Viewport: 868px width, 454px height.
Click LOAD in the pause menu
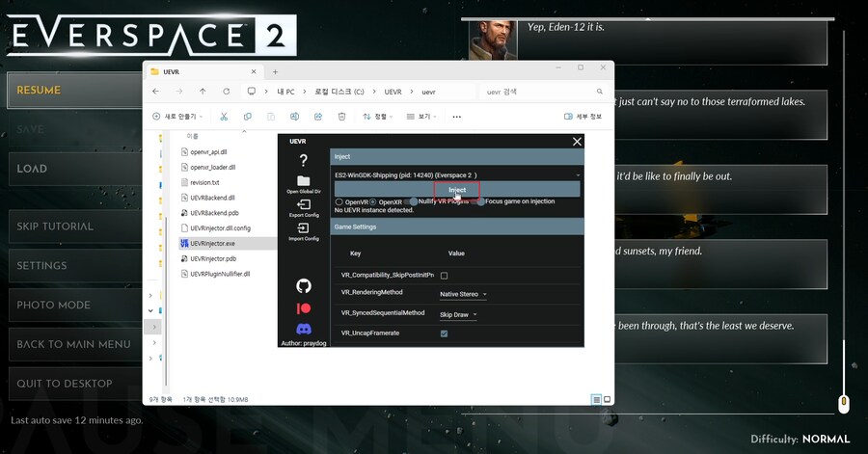pos(76,169)
